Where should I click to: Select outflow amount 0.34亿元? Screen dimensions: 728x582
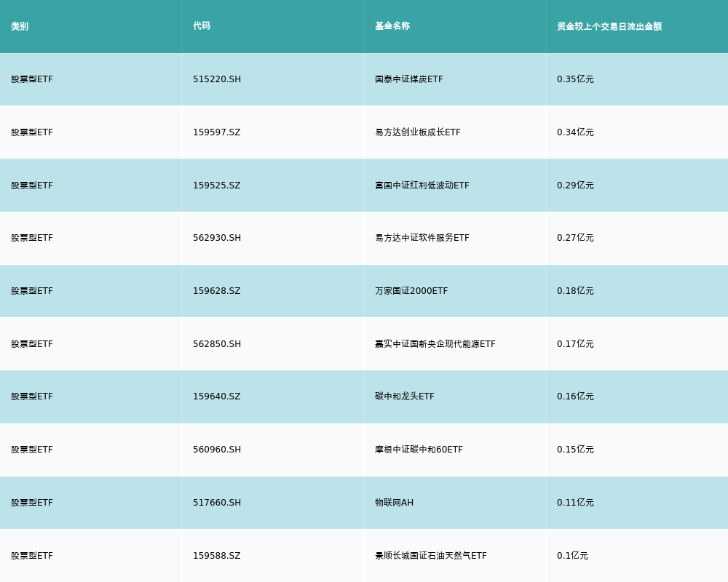[575, 132]
